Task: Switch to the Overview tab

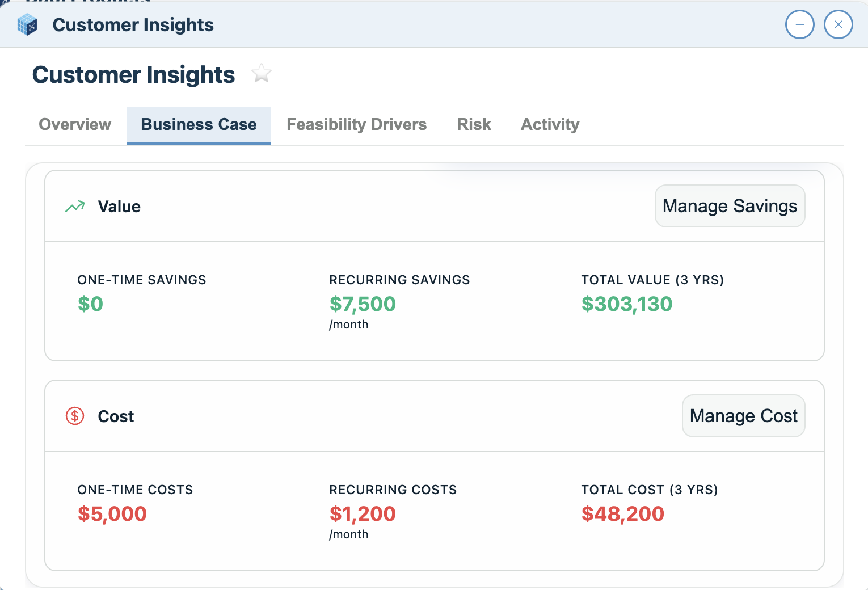Action: 75,124
